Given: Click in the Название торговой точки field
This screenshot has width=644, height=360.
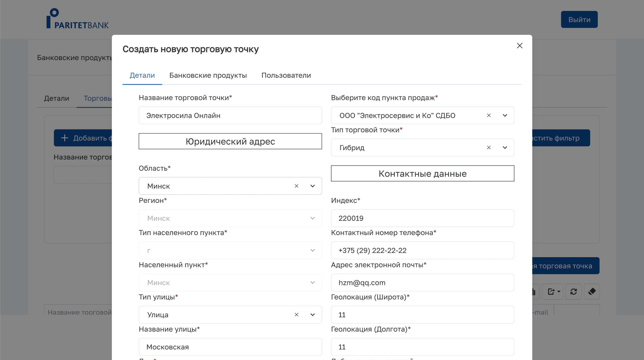Looking at the screenshot, I should tap(230, 115).
